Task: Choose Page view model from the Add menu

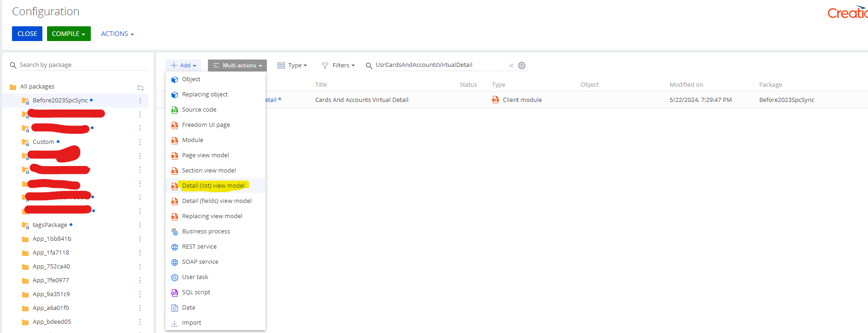Action: pos(215,155)
